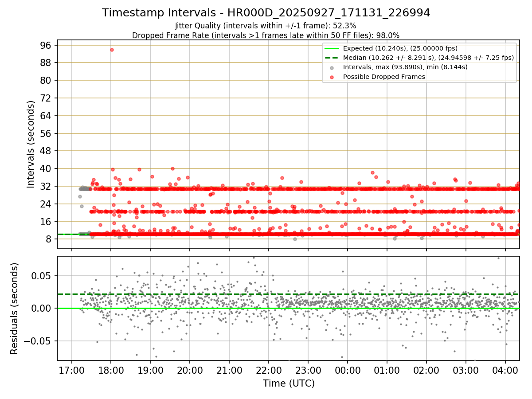The image size is (532, 399).
Task: Click the '24' y-axis tick label
Action: click(46, 204)
